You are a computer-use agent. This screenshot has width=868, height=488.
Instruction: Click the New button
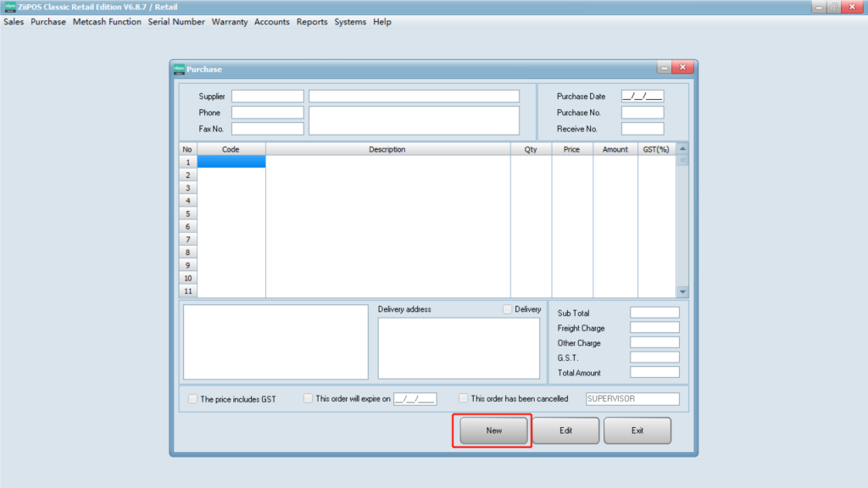pyautogui.click(x=493, y=430)
